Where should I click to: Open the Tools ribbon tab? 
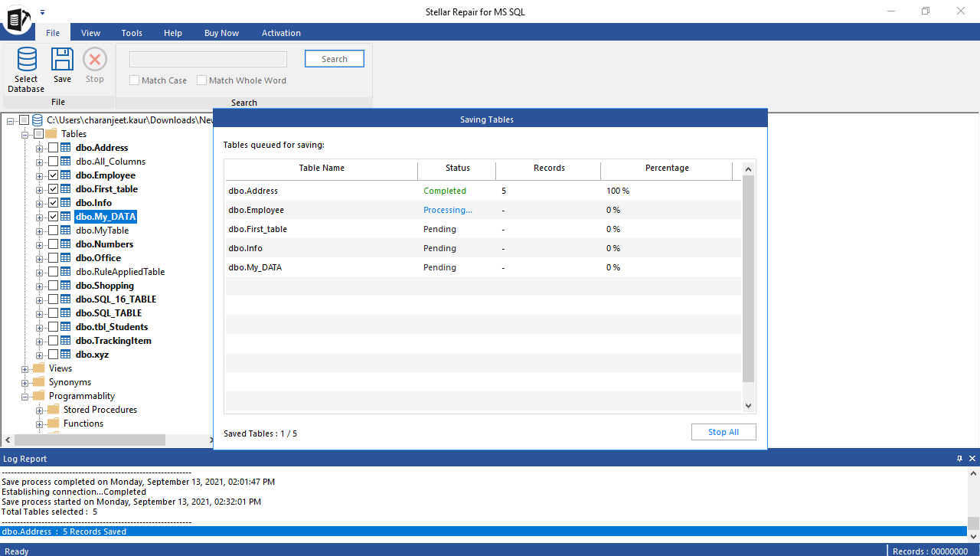(132, 33)
